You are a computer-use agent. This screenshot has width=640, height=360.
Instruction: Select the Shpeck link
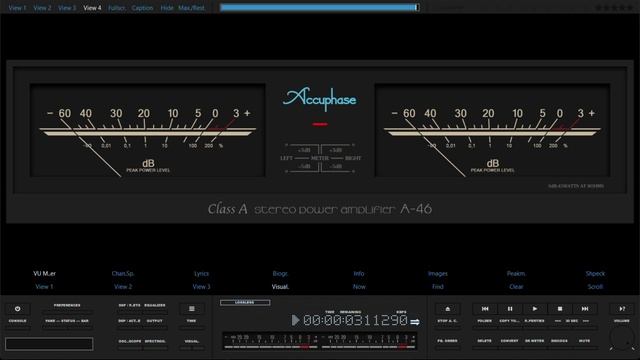[x=595, y=273]
